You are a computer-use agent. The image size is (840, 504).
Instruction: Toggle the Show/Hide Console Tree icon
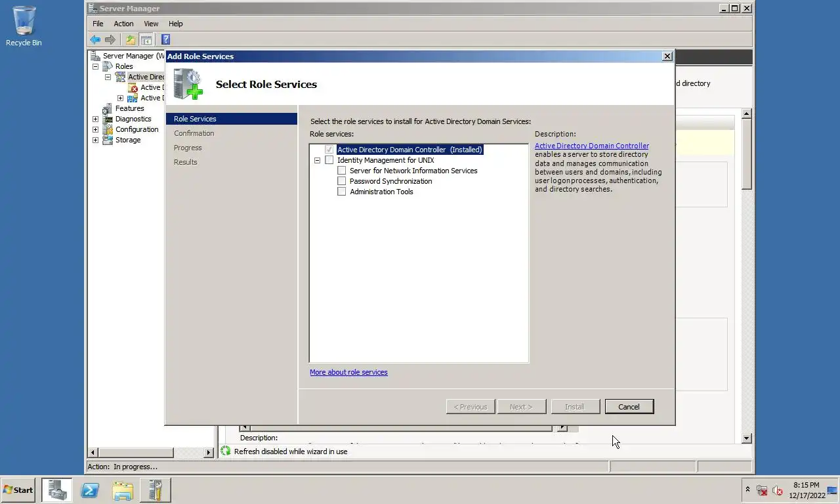146,39
